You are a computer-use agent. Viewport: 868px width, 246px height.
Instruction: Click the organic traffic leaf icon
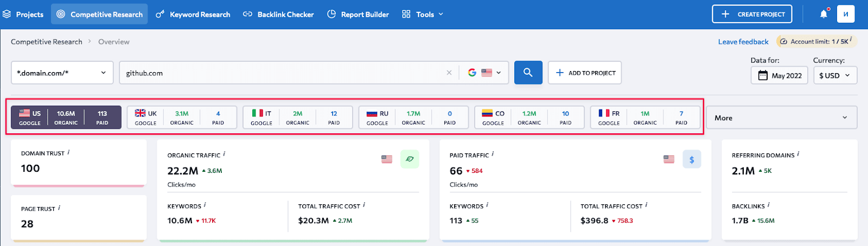(410, 159)
